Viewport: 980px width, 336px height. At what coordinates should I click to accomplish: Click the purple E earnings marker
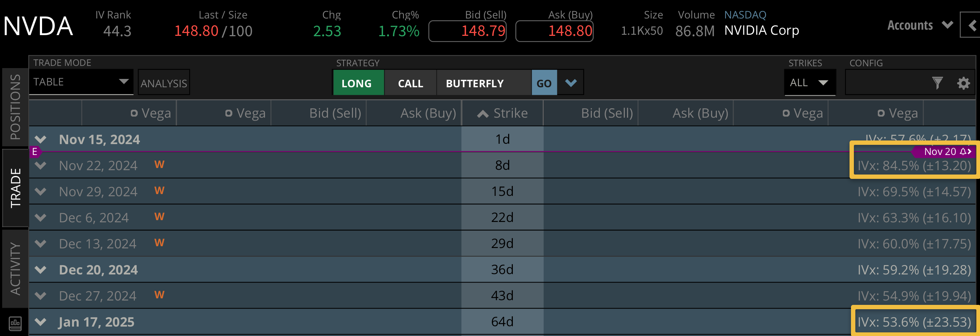click(35, 152)
